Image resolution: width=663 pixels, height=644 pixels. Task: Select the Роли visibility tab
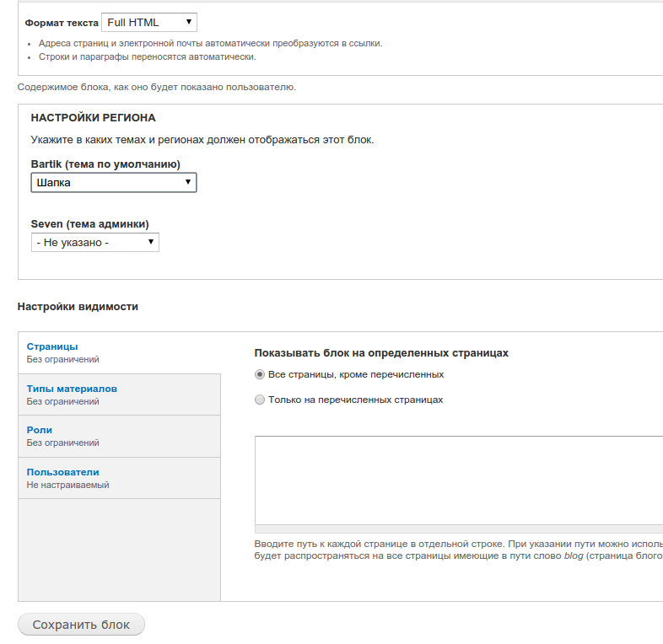pyautogui.click(x=40, y=430)
